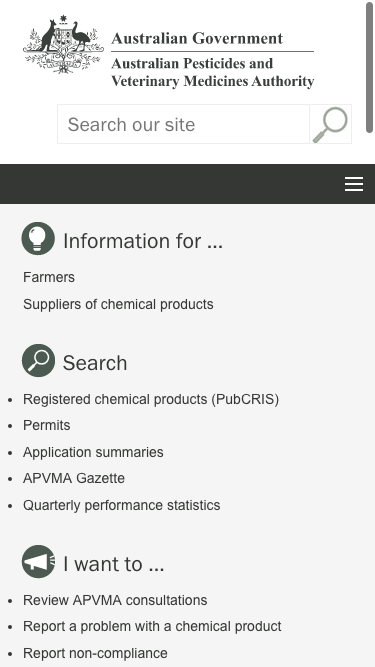The height and width of the screenshot is (667, 375).
Task: Select Review APVMA consultations
Action: [x=115, y=600]
